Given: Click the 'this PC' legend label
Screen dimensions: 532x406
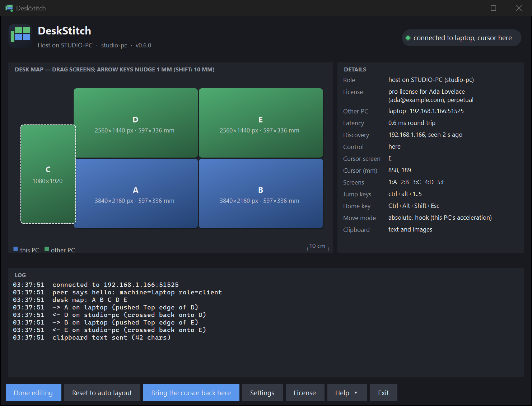Looking at the screenshot, I should pos(29,250).
